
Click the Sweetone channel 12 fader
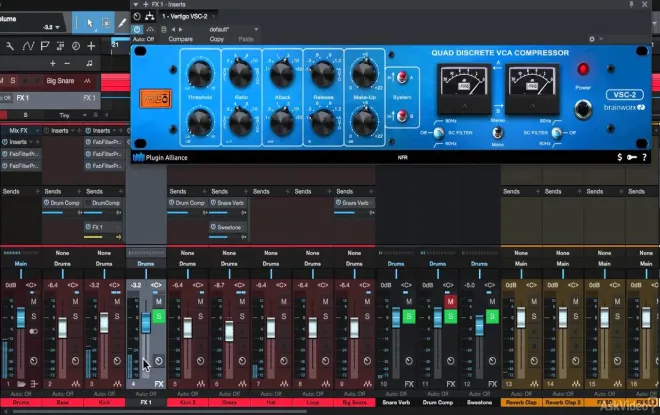point(479,325)
